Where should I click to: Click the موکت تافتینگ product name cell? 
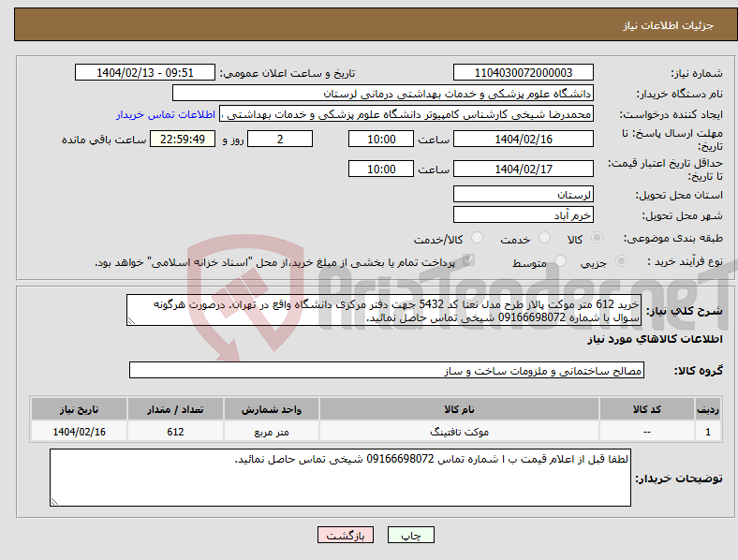(459, 432)
